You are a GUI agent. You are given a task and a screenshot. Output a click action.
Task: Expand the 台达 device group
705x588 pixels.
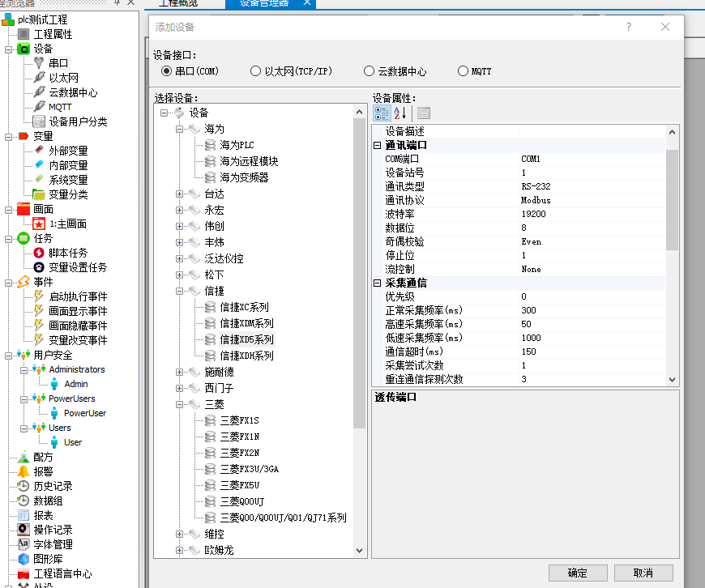[179, 194]
